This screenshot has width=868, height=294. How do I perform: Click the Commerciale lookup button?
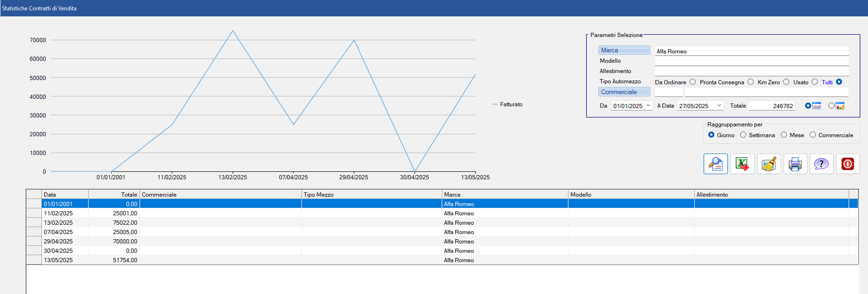tap(624, 92)
